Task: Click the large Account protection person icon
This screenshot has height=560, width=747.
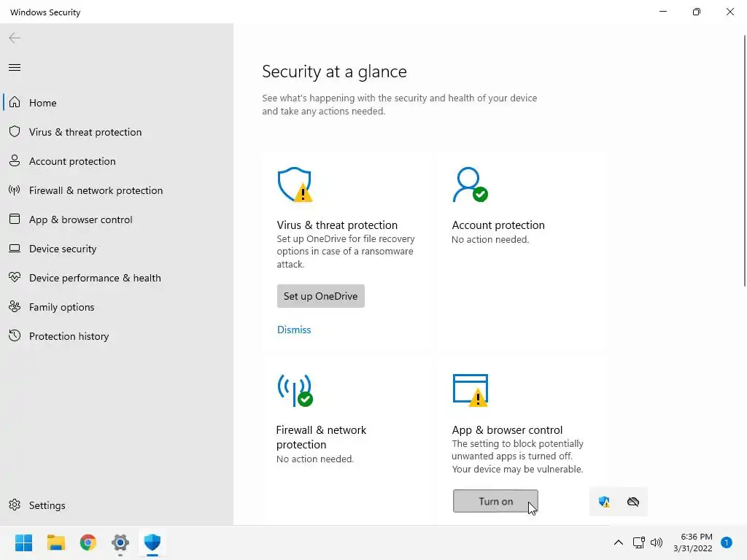Action: click(471, 184)
